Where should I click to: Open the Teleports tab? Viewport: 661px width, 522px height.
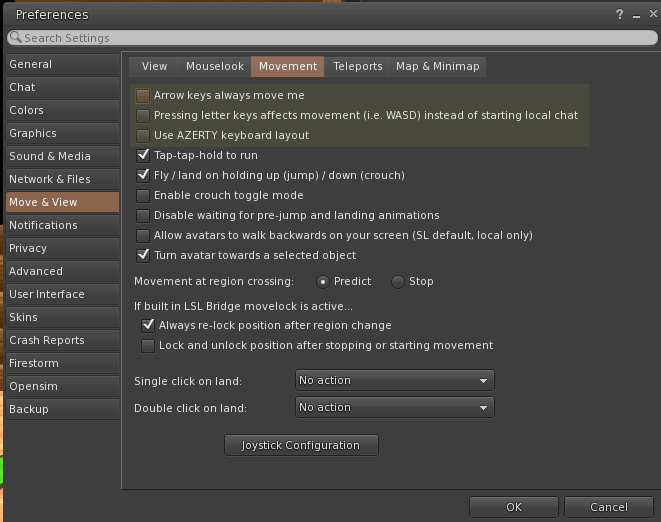[357, 67]
